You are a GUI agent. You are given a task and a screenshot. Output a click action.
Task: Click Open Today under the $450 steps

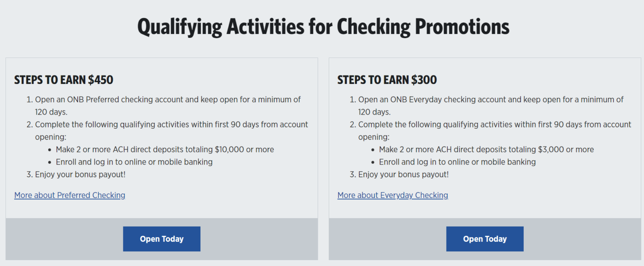click(161, 239)
